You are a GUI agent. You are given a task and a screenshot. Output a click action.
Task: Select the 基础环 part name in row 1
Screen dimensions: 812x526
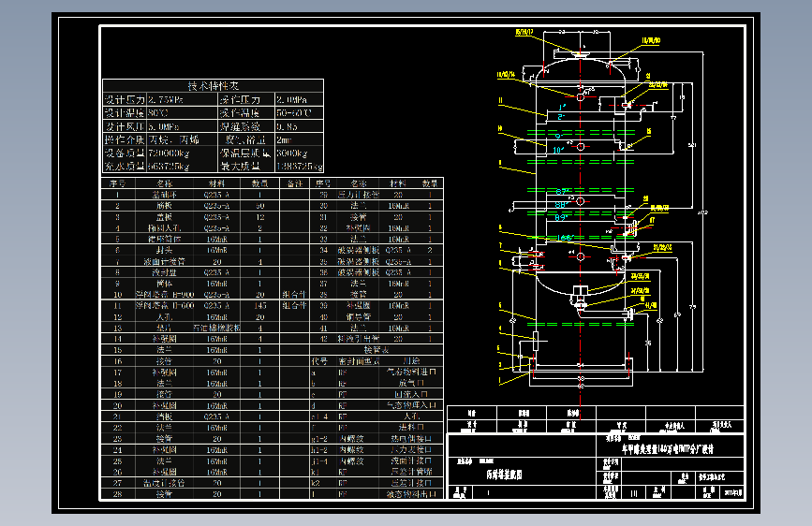point(165,195)
